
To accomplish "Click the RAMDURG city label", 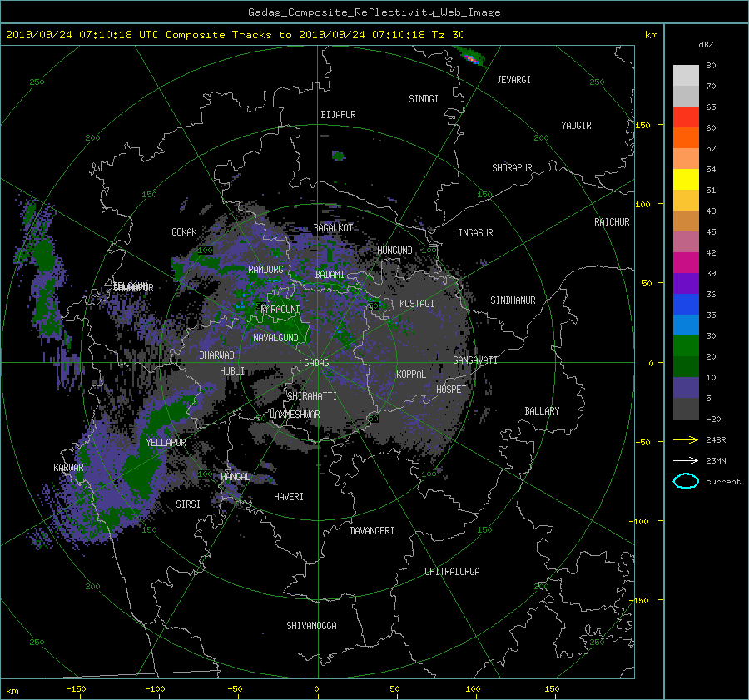I will pyautogui.click(x=265, y=270).
